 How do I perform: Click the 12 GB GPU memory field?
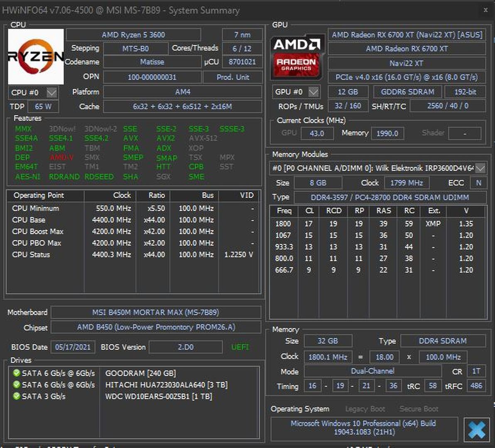pos(348,92)
